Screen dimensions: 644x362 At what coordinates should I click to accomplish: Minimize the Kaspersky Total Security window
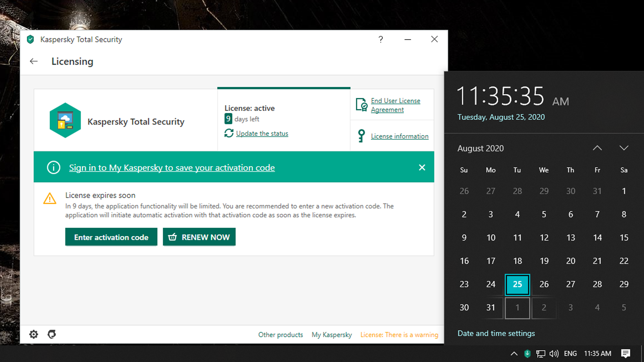click(x=408, y=40)
